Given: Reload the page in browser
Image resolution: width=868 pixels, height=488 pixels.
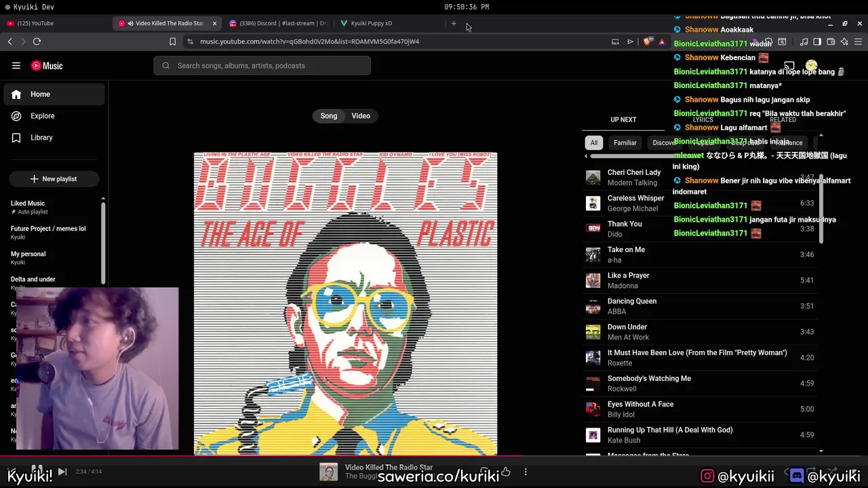Looking at the screenshot, I should point(37,41).
